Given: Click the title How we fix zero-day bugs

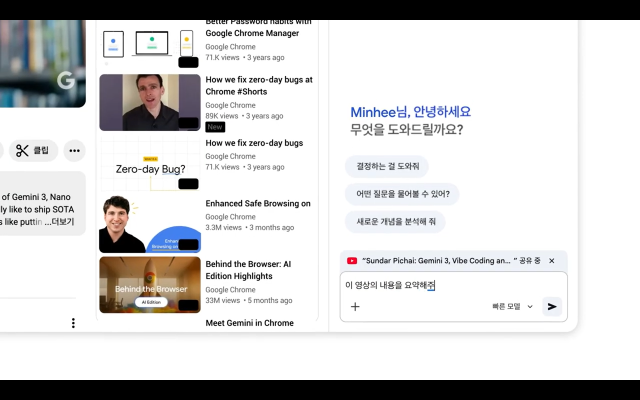Looking at the screenshot, I should 254,143.
